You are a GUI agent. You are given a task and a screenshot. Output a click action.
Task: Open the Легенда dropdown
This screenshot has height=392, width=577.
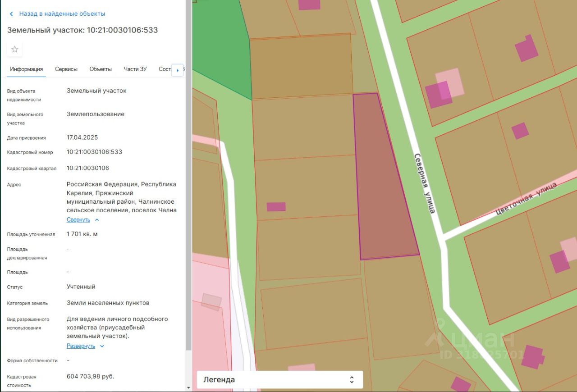point(279,379)
